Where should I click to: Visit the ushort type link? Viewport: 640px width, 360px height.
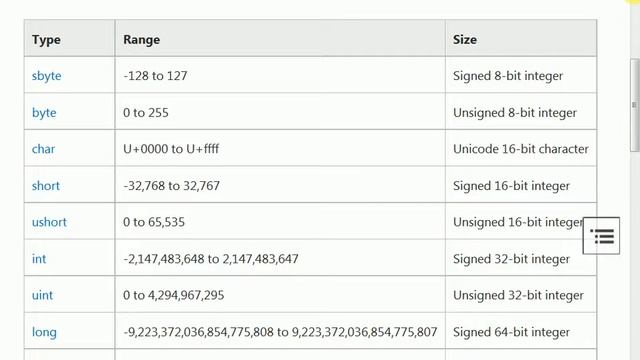(49, 222)
